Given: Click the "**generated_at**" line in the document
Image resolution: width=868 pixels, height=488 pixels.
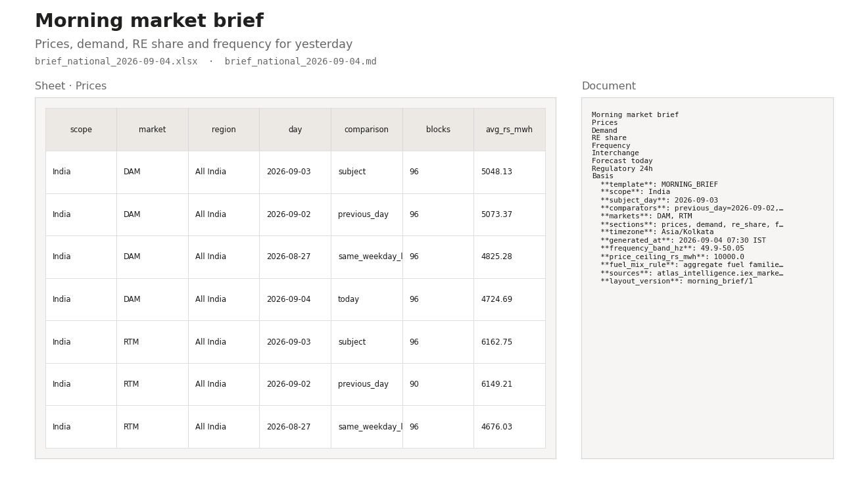Looking at the screenshot, I should coord(683,241).
